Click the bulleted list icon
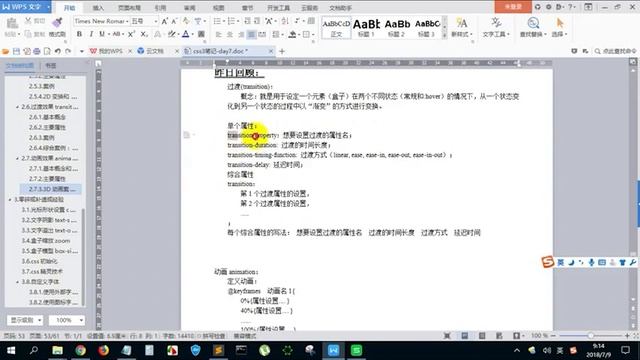This screenshot has height=360, width=640. tap(217, 21)
